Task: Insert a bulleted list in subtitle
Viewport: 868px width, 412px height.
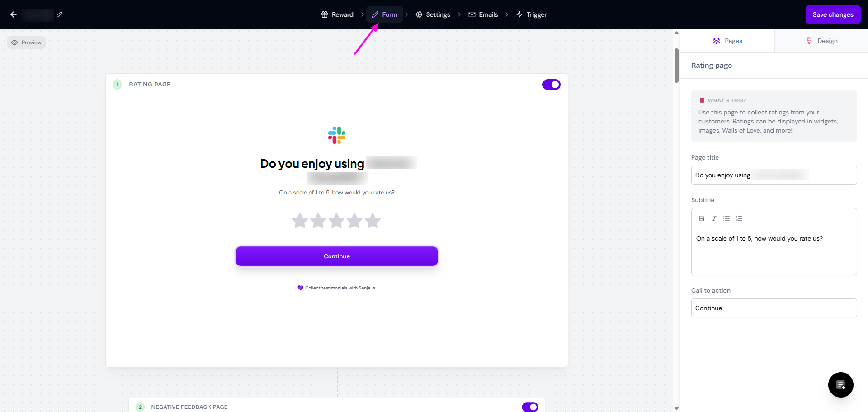Action: click(x=726, y=218)
